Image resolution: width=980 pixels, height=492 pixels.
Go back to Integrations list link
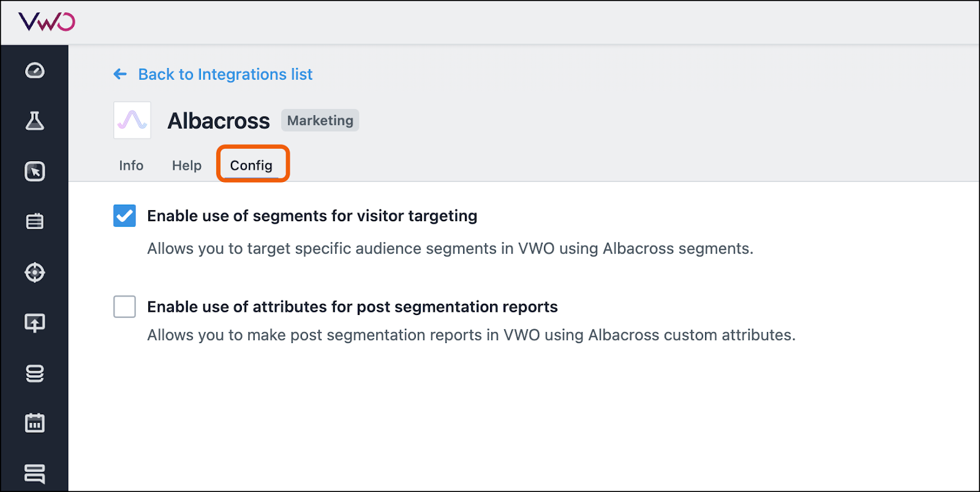tap(225, 74)
